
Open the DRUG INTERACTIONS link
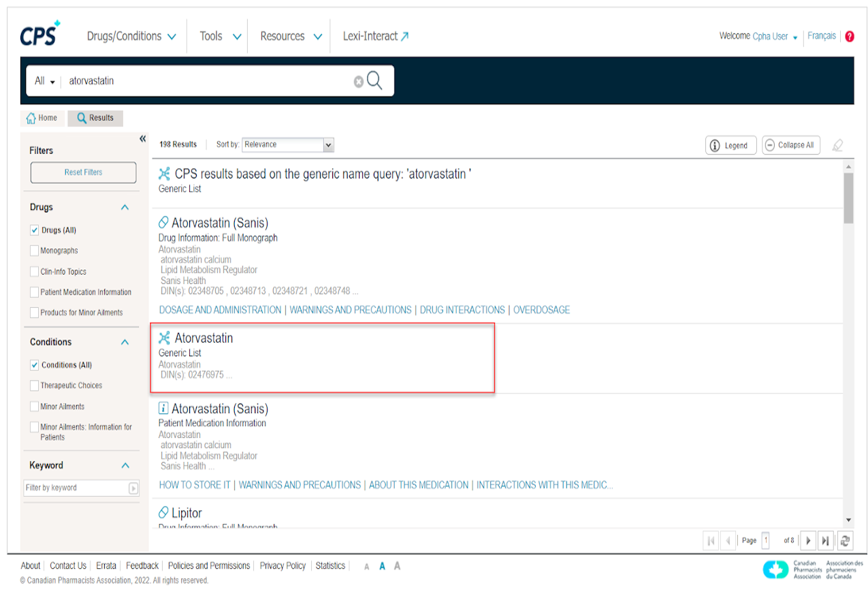click(x=462, y=310)
